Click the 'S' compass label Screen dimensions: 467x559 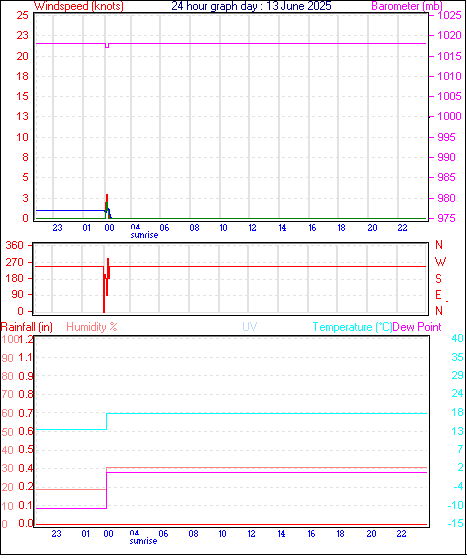(x=438, y=278)
